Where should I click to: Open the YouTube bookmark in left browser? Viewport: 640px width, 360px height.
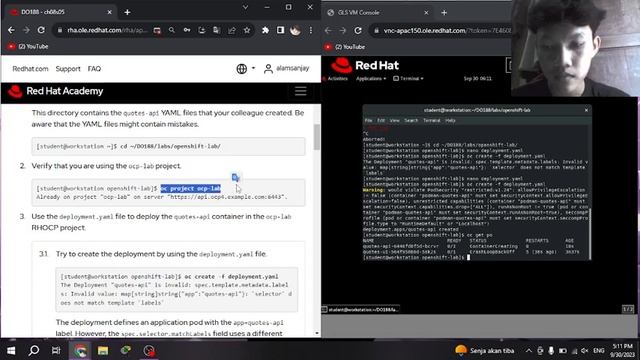pos(28,47)
